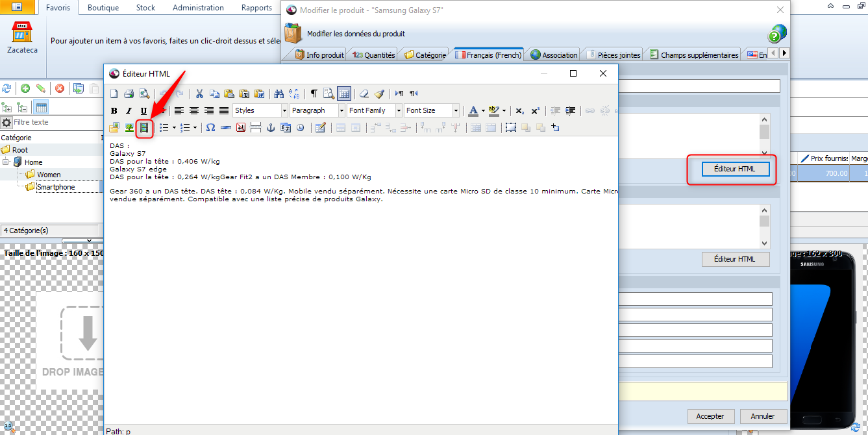Open Find and Replace A-to-B icon
Viewport: 868px width, 435px height.
(x=294, y=93)
